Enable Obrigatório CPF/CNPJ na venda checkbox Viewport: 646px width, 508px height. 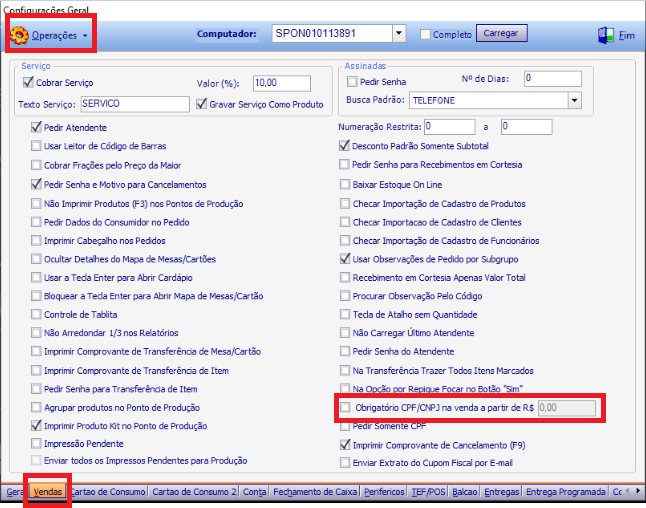point(345,407)
